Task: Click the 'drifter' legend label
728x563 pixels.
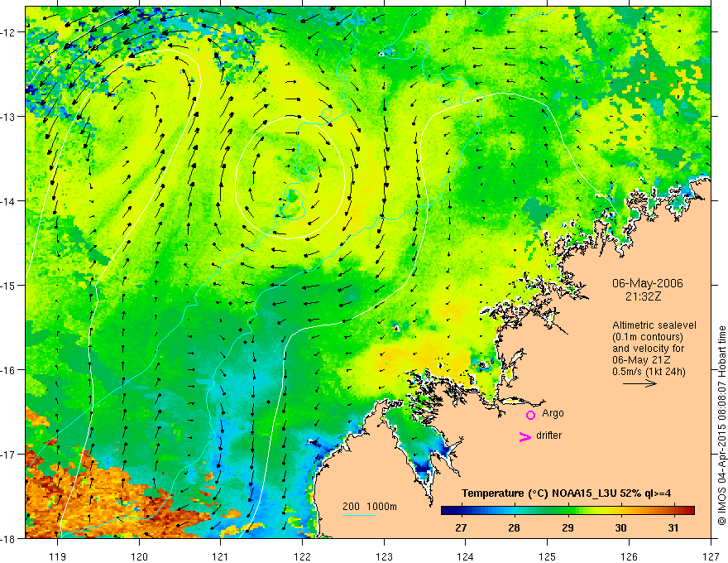Action: pyautogui.click(x=548, y=435)
